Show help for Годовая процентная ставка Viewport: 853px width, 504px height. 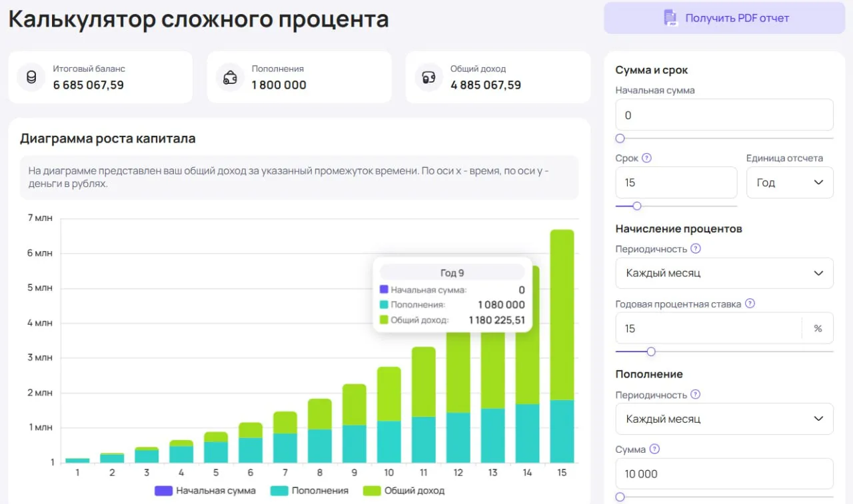(x=750, y=304)
